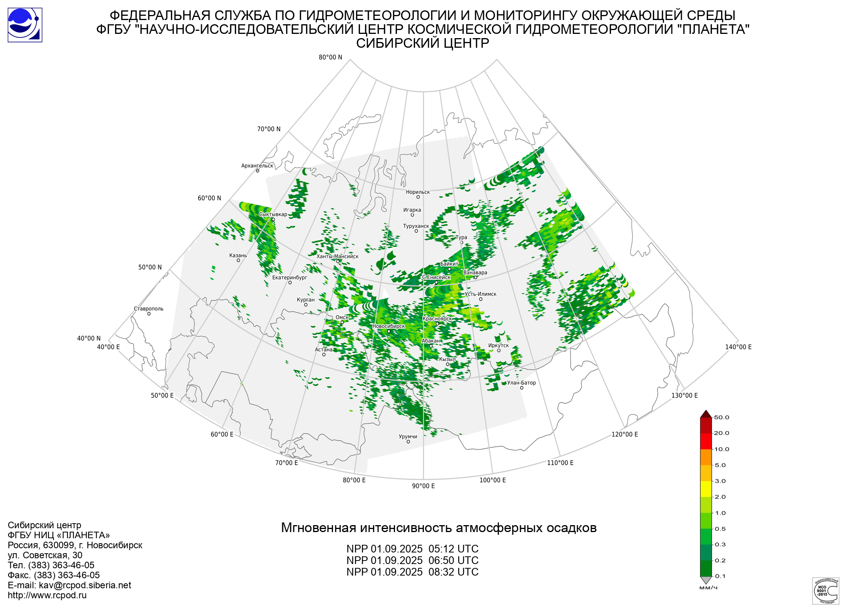Click the Красноярск city label

(x=437, y=319)
